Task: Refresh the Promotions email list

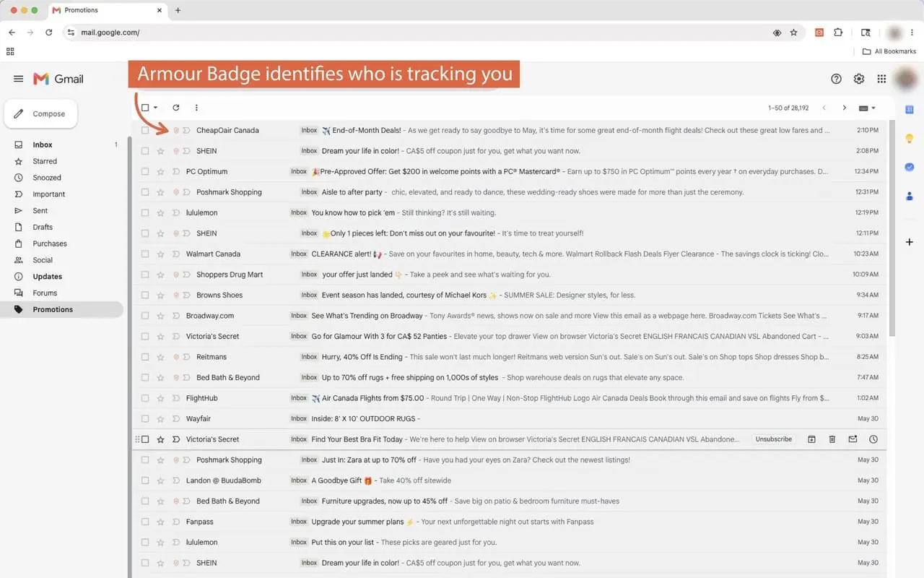Action: point(175,108)
